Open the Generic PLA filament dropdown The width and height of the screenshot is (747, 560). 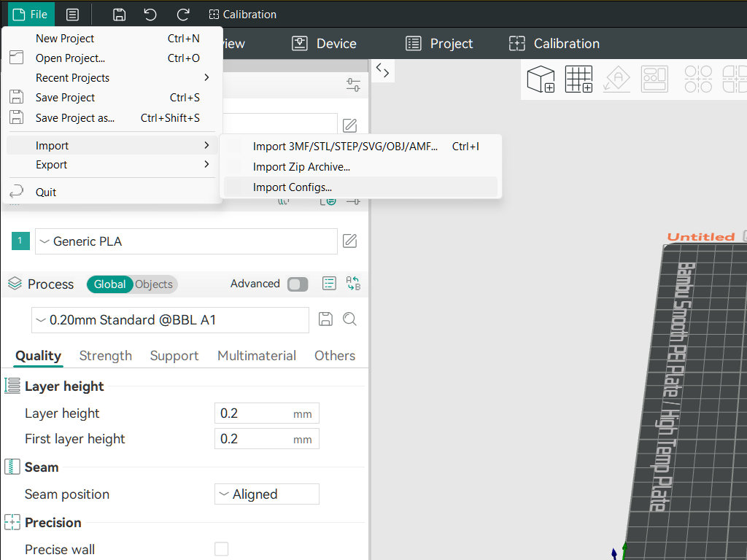(x=186, y=241)
